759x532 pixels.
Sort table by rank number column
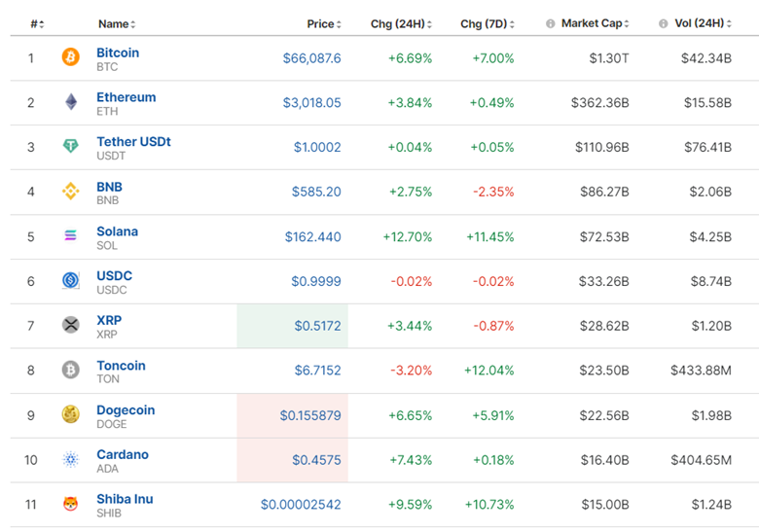[x=37, y=23]
